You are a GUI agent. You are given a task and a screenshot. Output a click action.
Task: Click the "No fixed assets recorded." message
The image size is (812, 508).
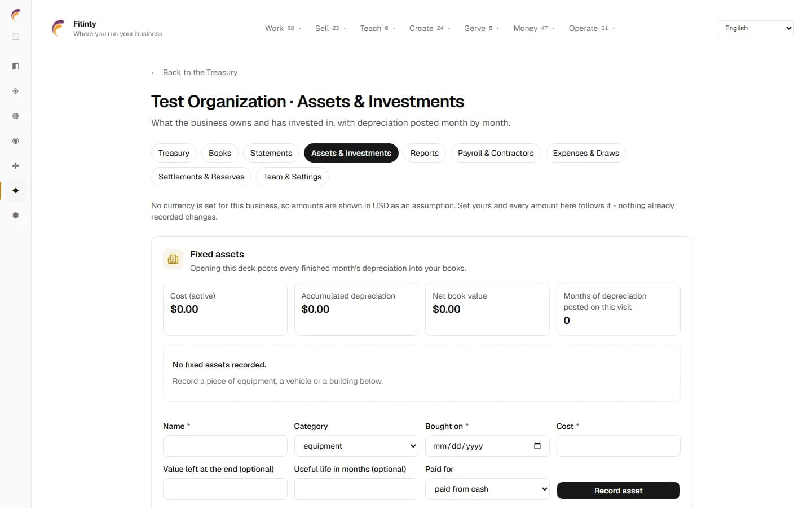pyautogui.click(x=219, y=365)
